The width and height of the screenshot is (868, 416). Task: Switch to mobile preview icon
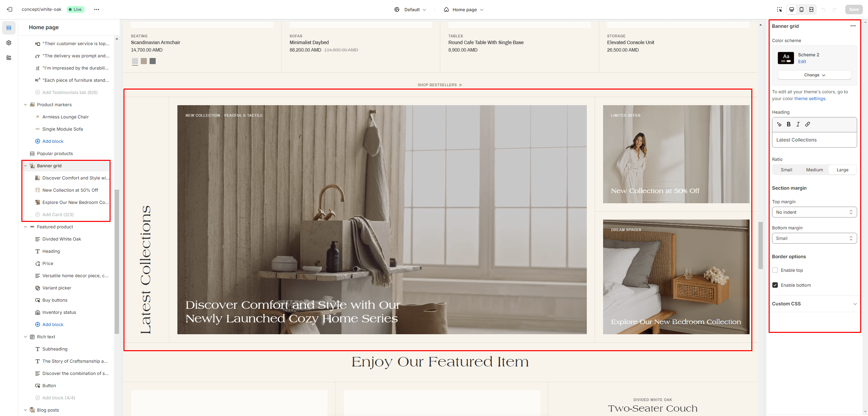click(802, 10)
